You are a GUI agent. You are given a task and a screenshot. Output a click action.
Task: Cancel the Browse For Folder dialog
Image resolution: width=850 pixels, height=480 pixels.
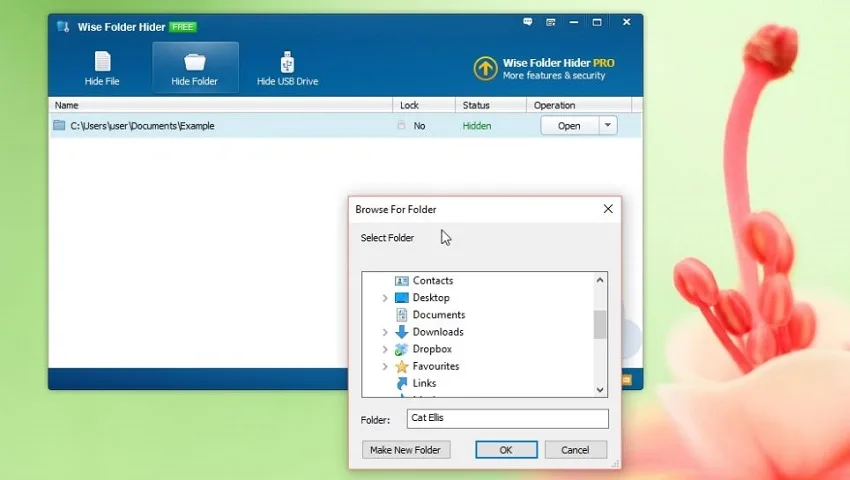[x=576, y=450]
